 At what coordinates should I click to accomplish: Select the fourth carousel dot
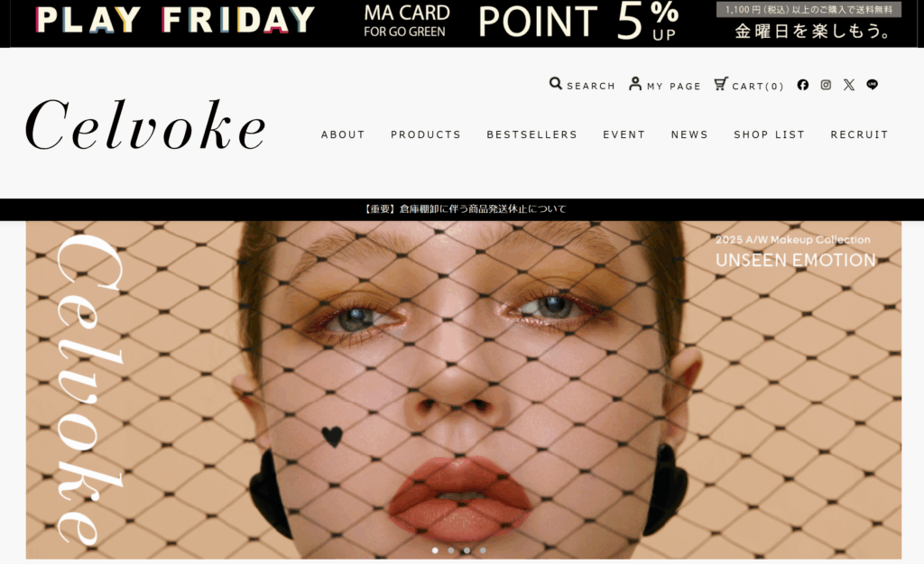coord(483,550)
